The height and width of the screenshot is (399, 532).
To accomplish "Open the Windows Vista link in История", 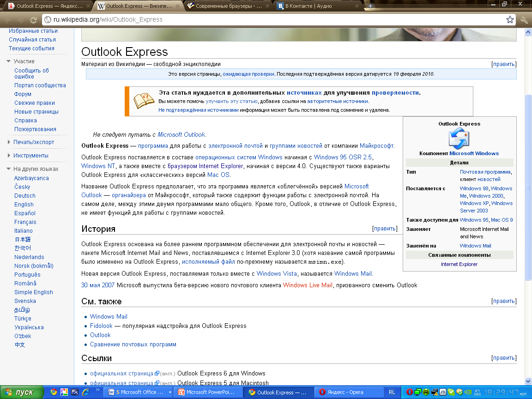I will pyautogui.click(x=277, y=273).
